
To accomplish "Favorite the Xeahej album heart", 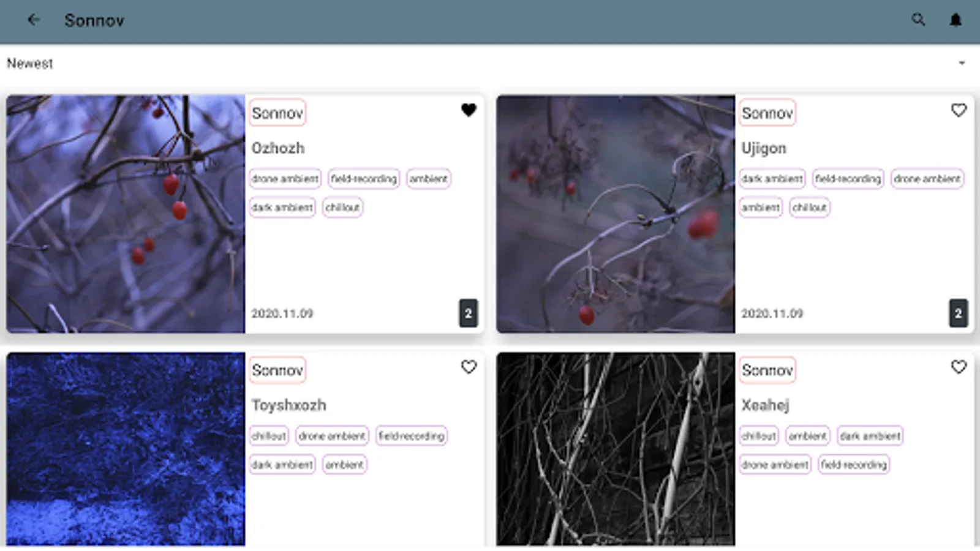I will (x=959, y=367).
